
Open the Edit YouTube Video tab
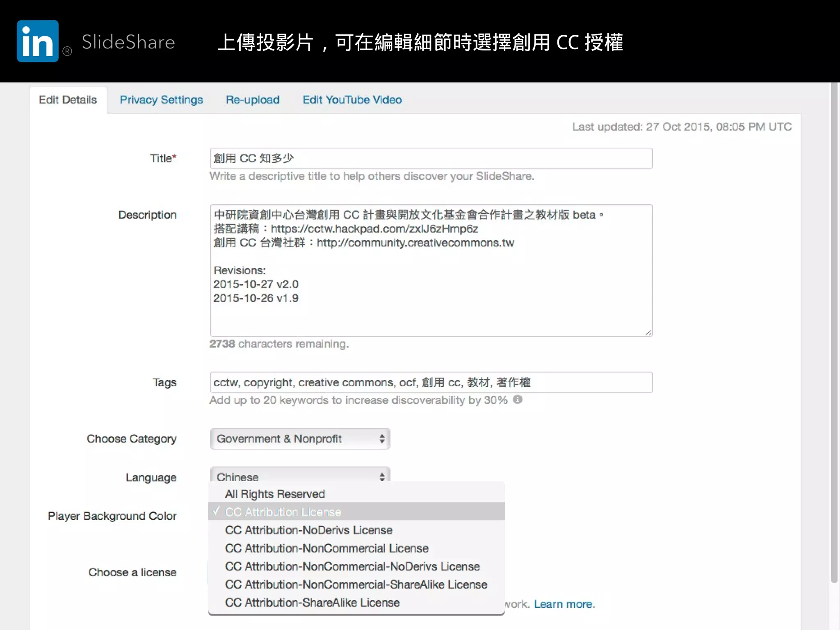tap(352, 100)
